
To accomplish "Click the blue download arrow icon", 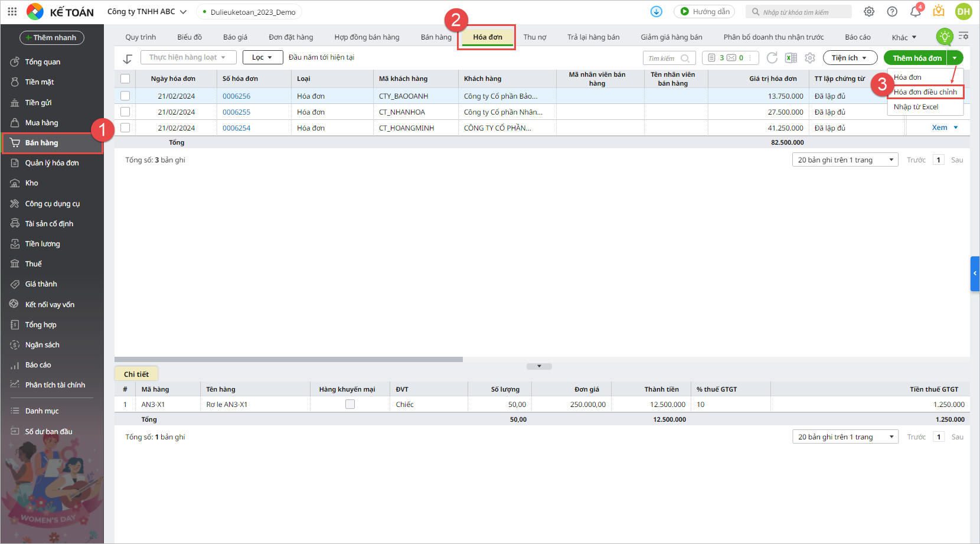I will (x=656, y=12).
